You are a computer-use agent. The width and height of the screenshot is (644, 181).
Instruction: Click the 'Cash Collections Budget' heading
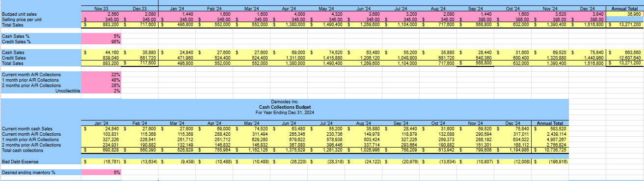(285, 107)
